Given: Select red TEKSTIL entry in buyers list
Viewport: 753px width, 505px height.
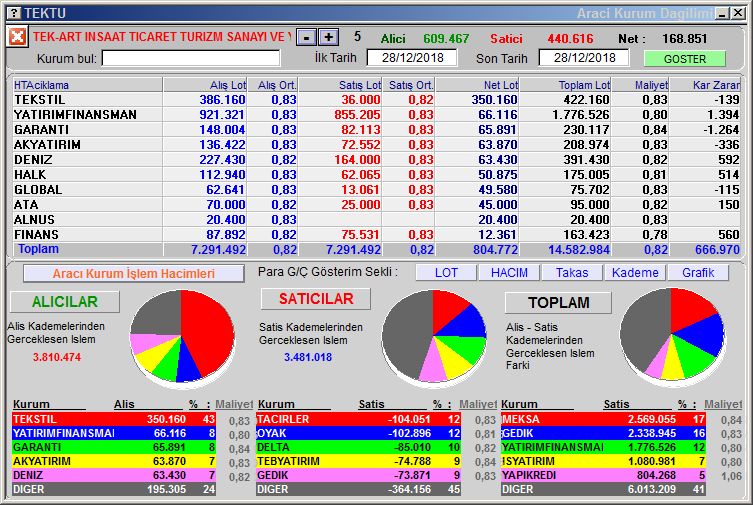Looking at the screenshot, I should 114,419.
